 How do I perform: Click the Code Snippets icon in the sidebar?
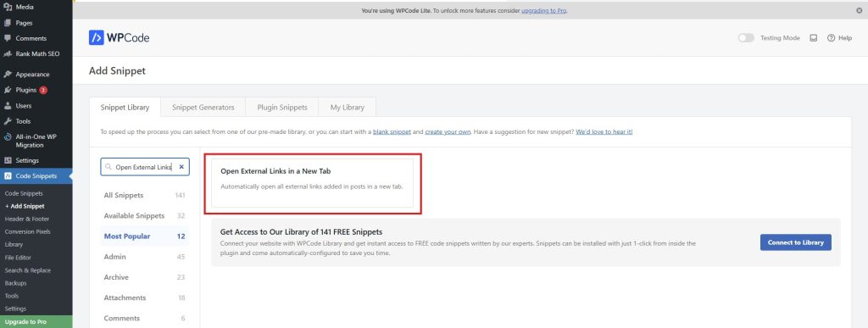tap(8, 176)
